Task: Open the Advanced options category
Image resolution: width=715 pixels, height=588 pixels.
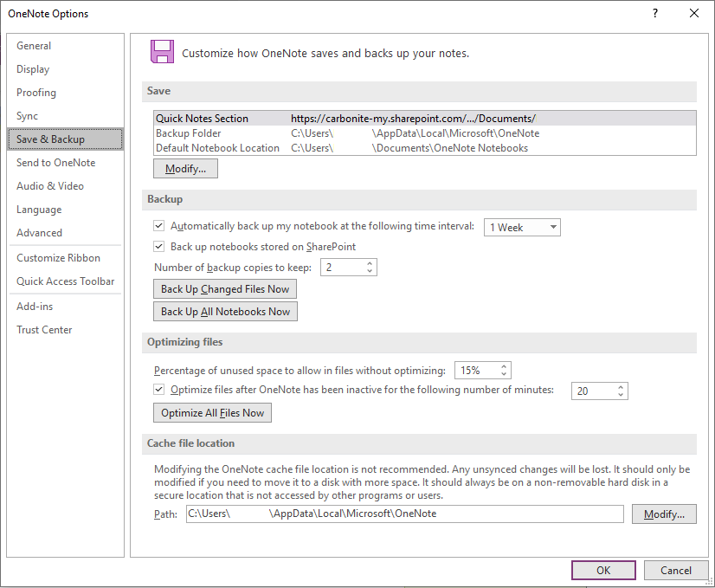Action: pyautogui.click(x=39, y=233)
